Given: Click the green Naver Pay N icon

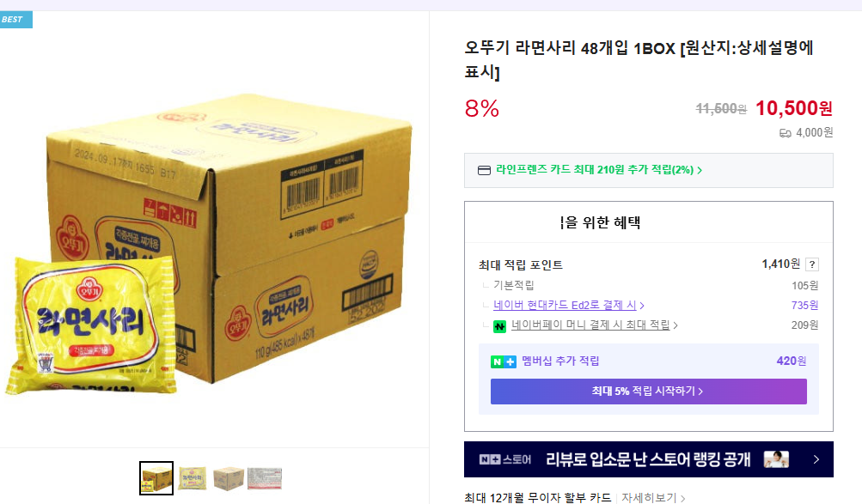Looking at the screenshot, I should 499,326.
